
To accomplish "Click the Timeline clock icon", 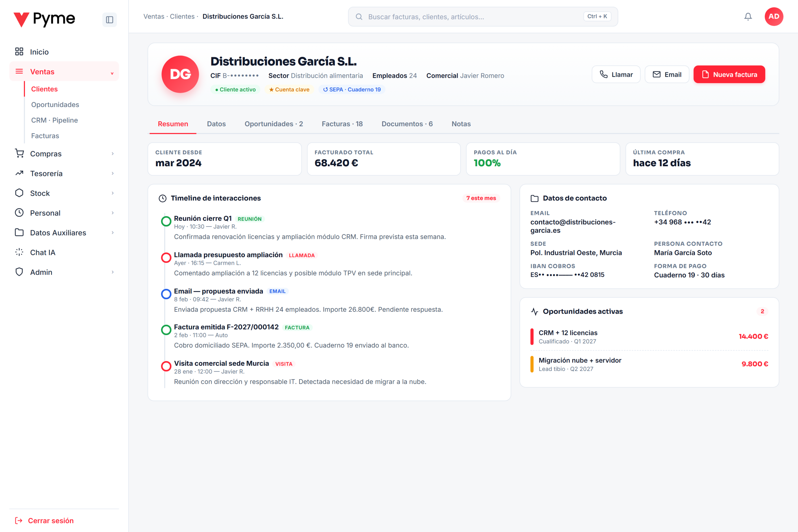I will pos(163,198).
